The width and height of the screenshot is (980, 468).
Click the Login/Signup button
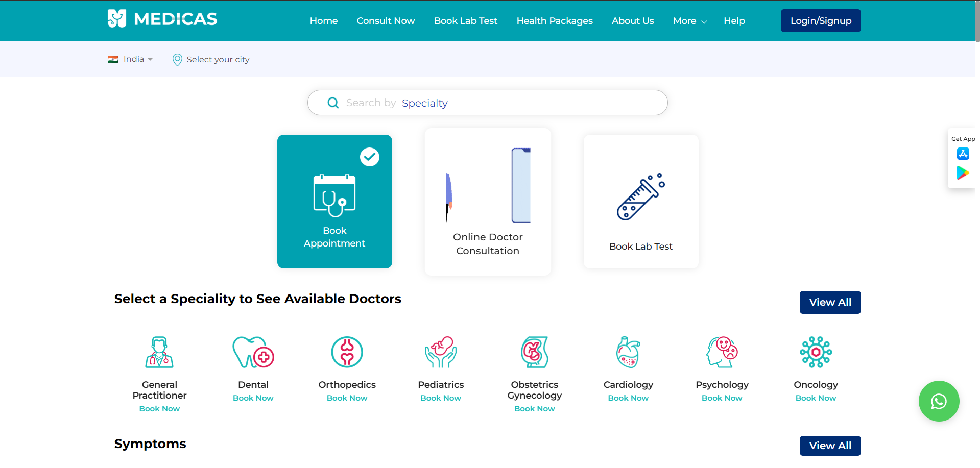(x=820, y=21)
